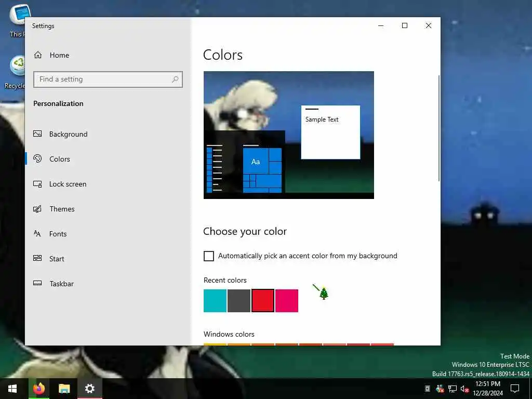This screenshot has width=532, height=399.
Task: Click the Lock screen icon in sidebar
Action: (37, 184)
